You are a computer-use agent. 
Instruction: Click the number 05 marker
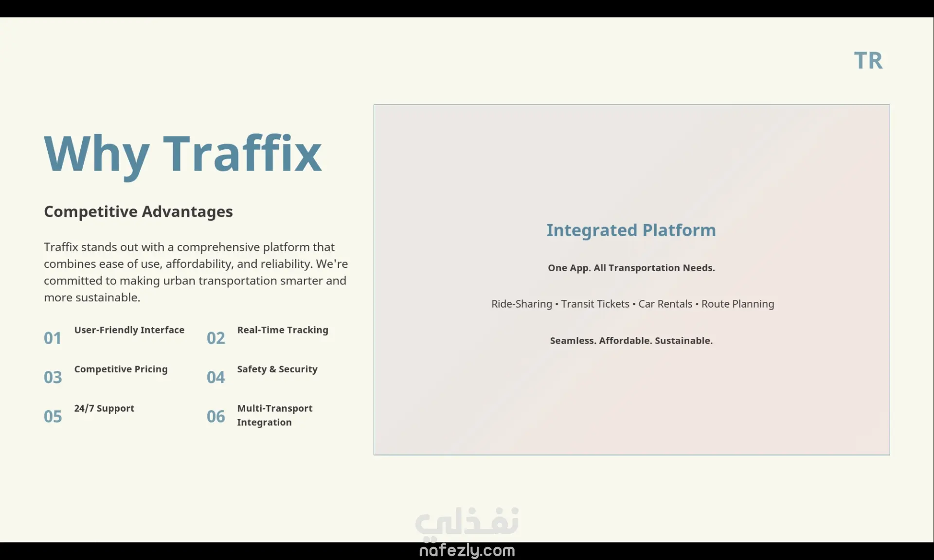[53, 417]
